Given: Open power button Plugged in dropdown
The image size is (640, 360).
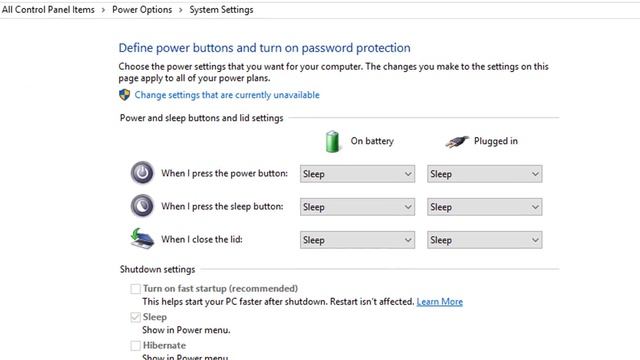Looking at the screenshot, I should pyautogui.click(x=485, y=174).
